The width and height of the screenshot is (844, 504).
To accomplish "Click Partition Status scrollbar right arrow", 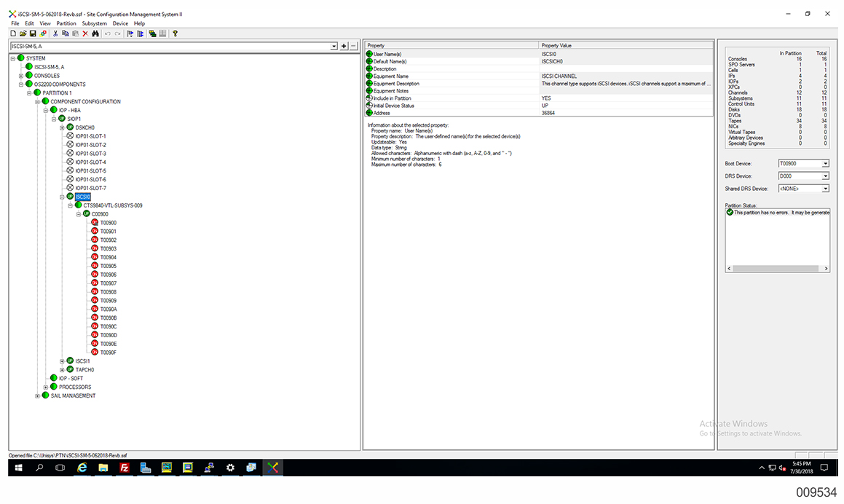I will pyautogui.click(x=827, y=268).
